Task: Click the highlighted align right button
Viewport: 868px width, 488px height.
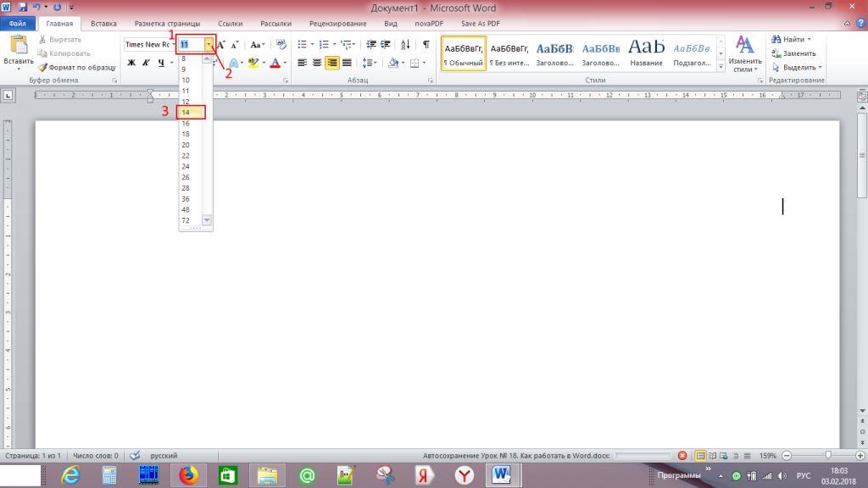Action: (x=331, y=63)
